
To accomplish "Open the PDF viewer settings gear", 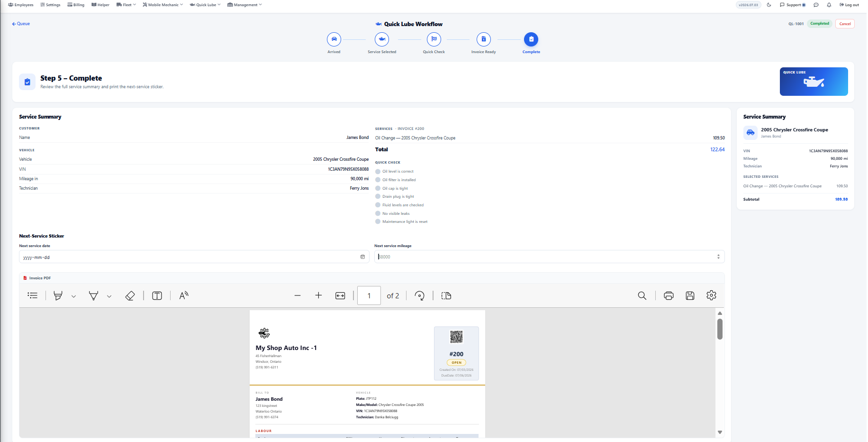I will point(711,295).
